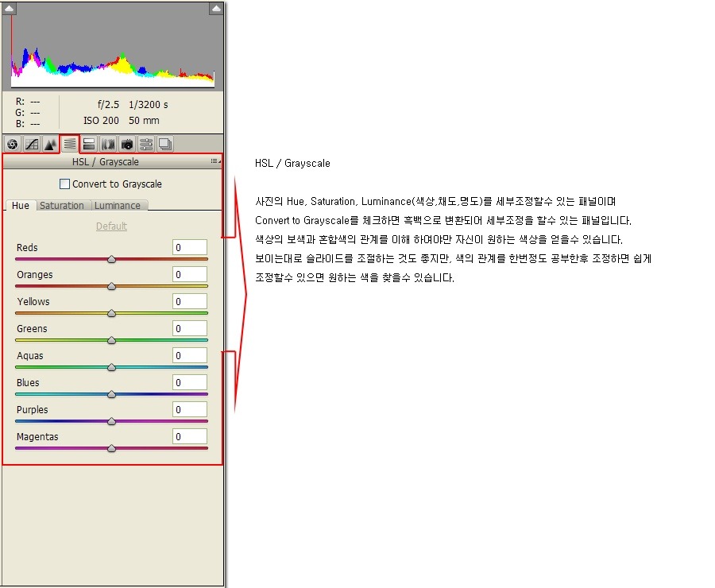This screenshot has height=588, width=715.
Task: Click the B: channel readout
Action: 27,123
